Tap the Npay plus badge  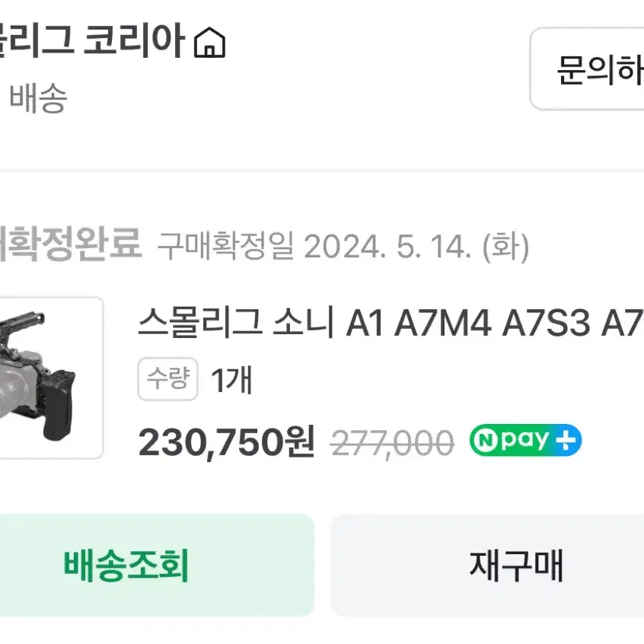point(525,440)
